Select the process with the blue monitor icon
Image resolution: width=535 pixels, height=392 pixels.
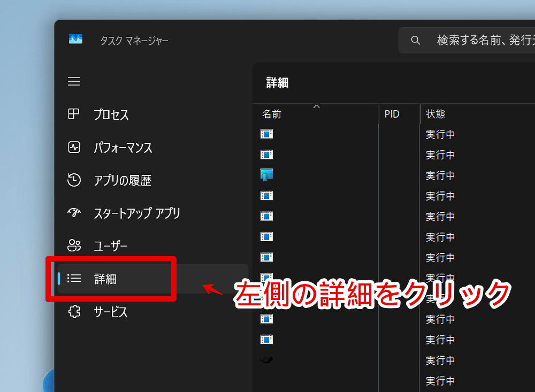click(x=266, y=174)
